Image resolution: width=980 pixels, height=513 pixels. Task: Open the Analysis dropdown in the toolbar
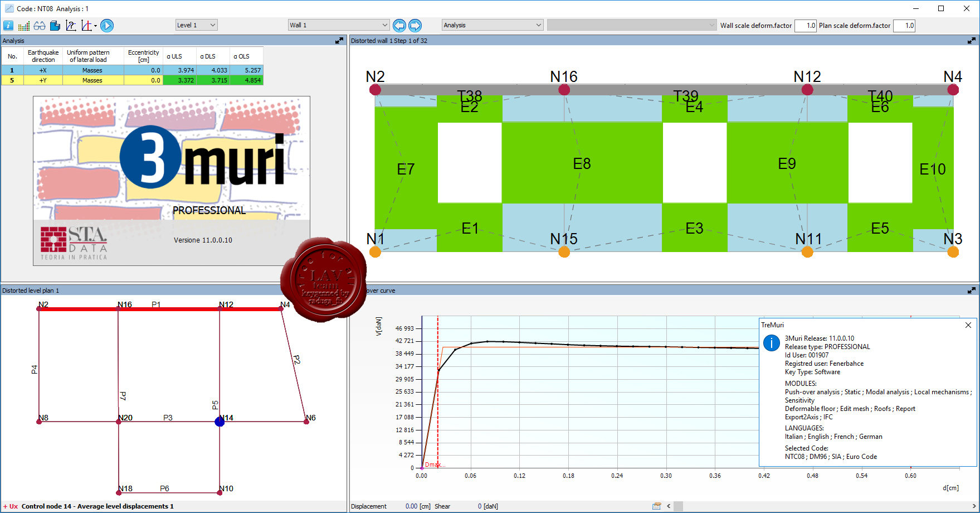[492, 25]
